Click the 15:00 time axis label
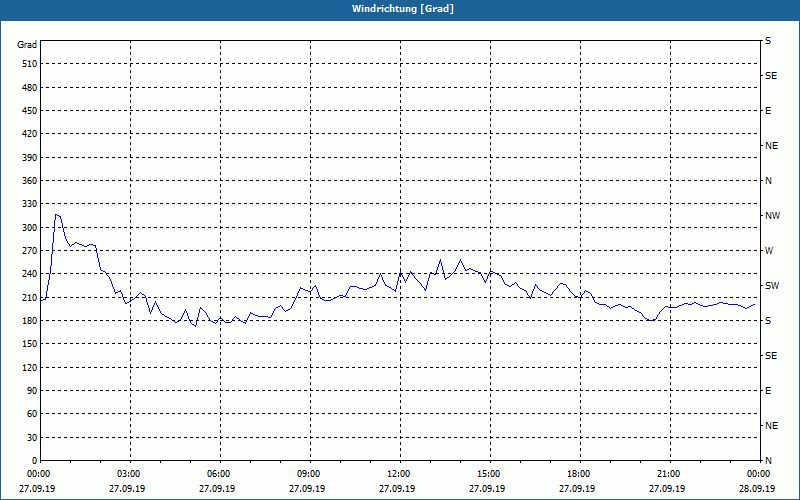The height and width of the screenshot is (500, 800). tap(490, 474)
